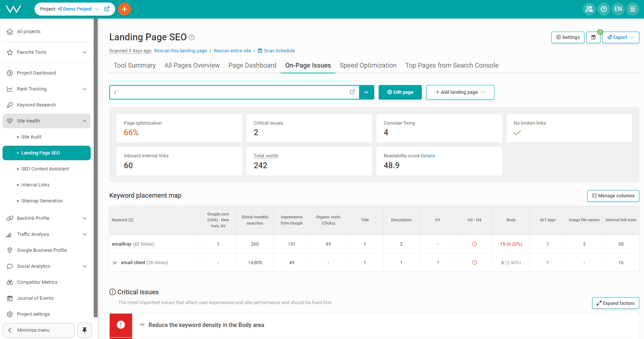Click emailtray Description count 2
The height and width of the screenshot is (339, 644).
401,244
